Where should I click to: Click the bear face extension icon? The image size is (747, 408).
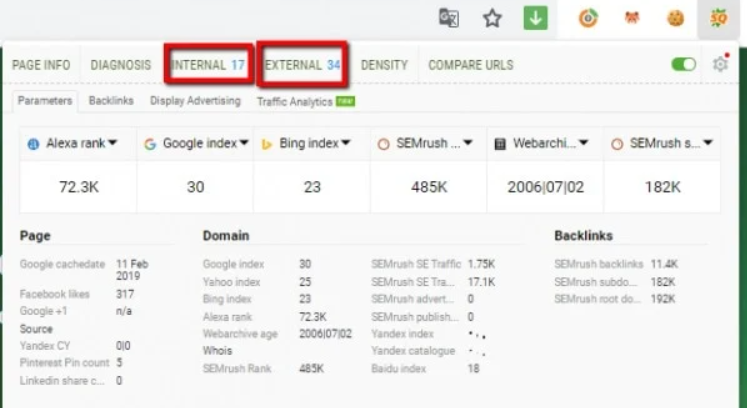click(x=633, y=18)
